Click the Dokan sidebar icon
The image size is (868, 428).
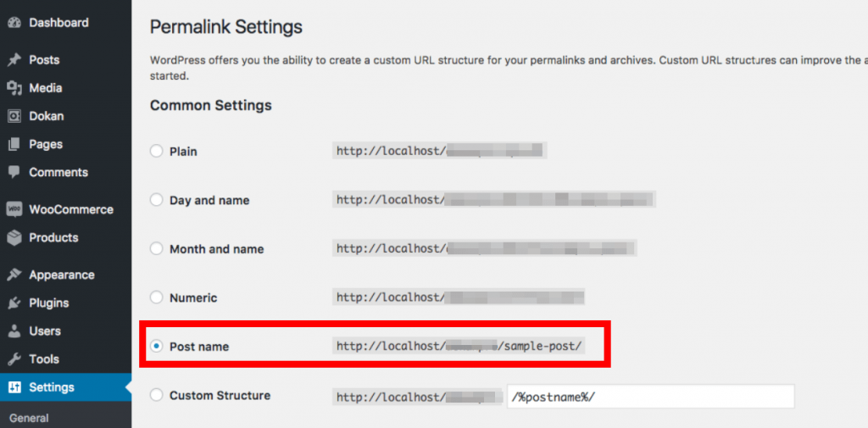(14, 116)
